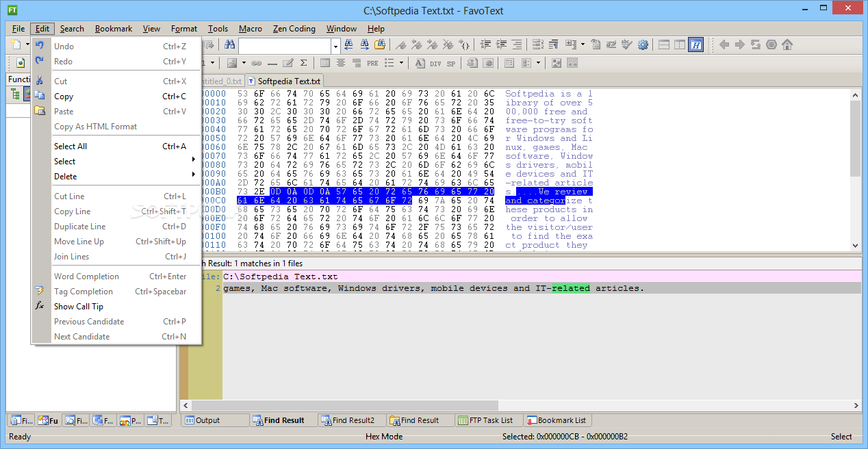Toggle Hex mode with the H button
This screenshot has height=449, width=868.
695,44
